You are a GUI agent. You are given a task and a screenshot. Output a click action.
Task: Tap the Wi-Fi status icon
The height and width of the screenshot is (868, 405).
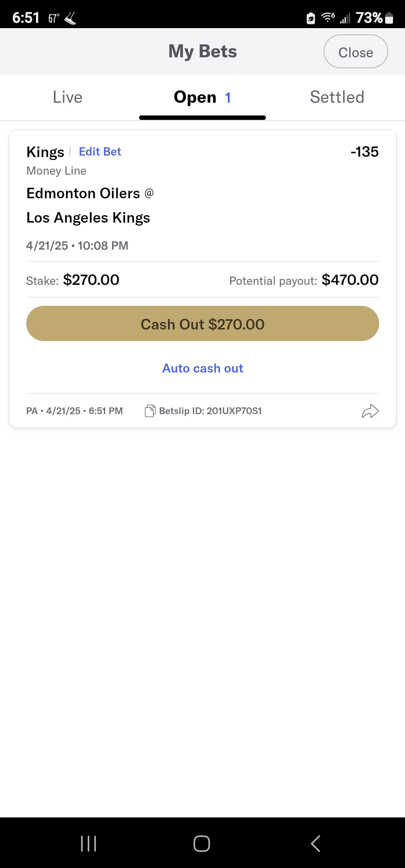[x=328, y=17]
